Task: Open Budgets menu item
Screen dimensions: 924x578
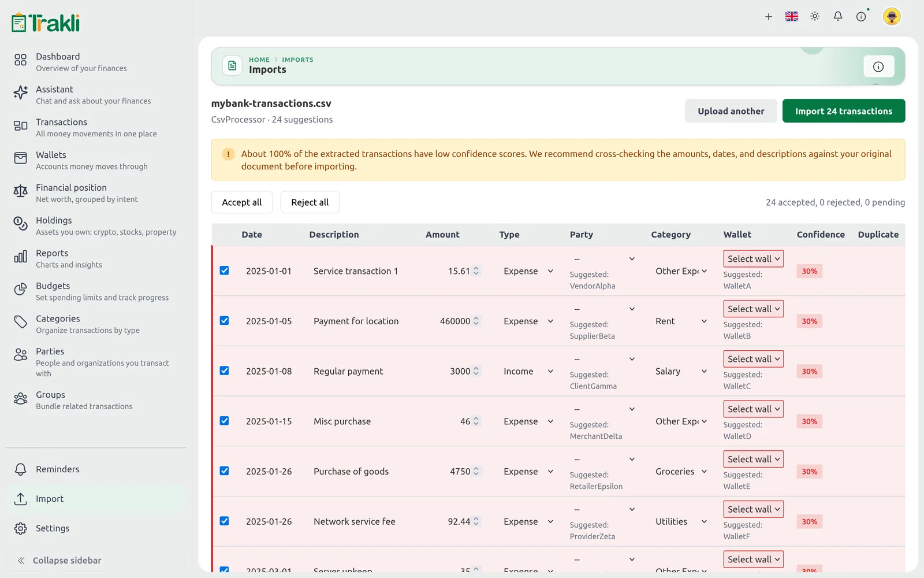Action: click(95, 291)
